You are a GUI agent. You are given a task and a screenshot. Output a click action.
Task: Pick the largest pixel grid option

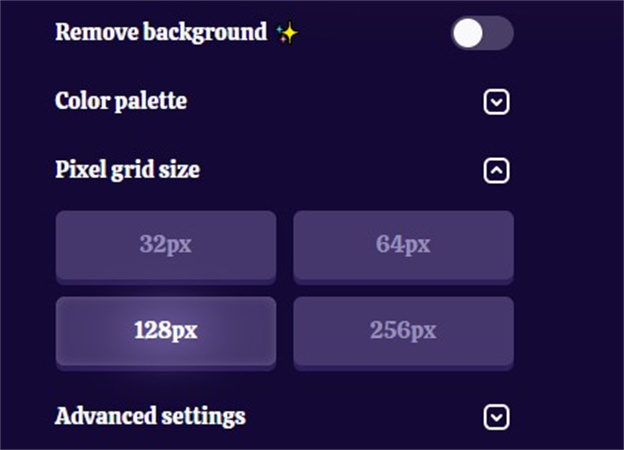coord(404,333)
